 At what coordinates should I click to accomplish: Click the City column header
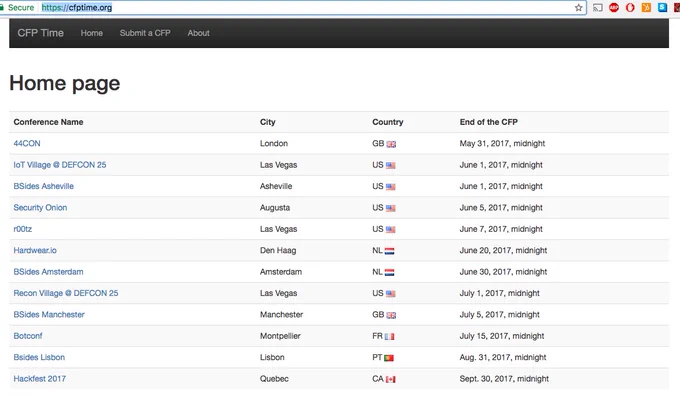pyautogui.click(x=268, y=122)
